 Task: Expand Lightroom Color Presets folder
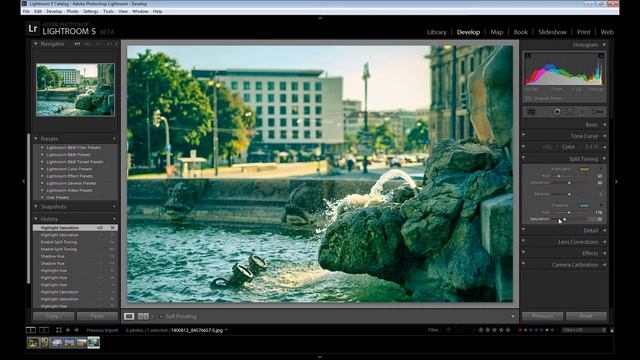coord(42,169)
